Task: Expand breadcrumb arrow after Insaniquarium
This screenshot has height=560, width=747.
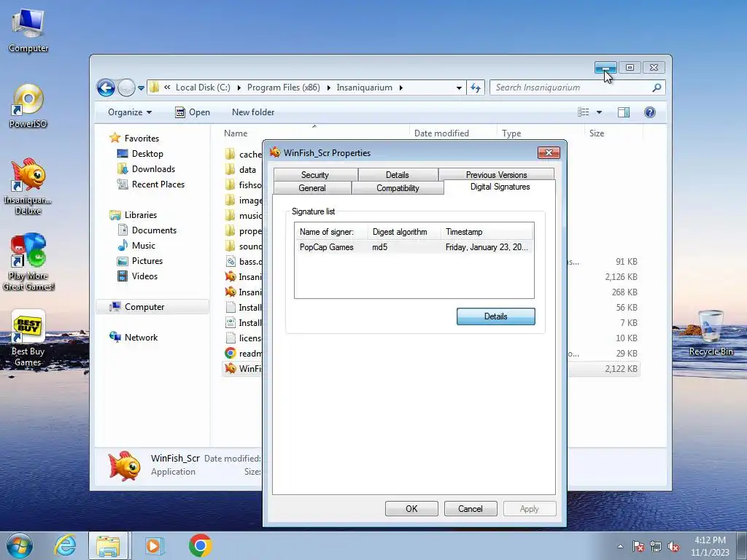Action: pos(400,87)
